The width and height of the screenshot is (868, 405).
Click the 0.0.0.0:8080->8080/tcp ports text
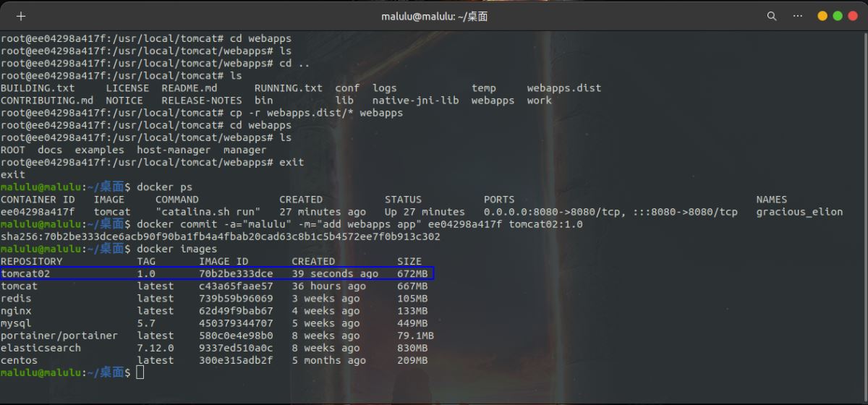(555, 211)
